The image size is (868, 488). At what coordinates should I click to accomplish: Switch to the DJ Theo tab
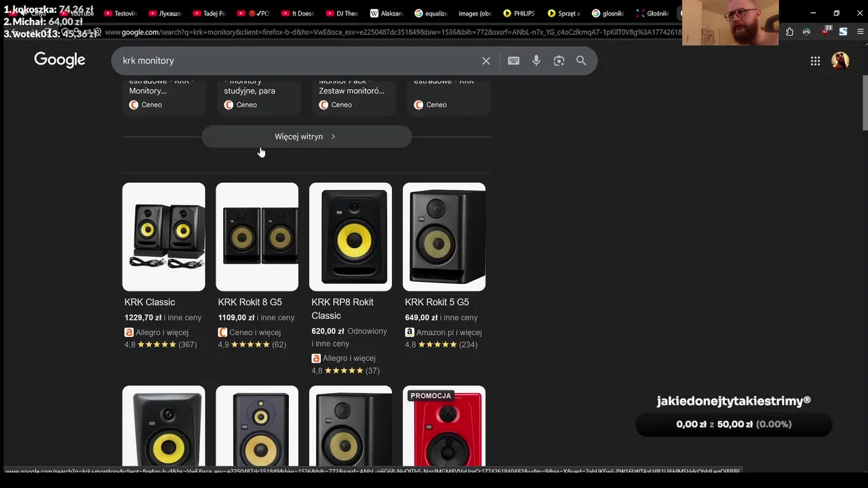[x=342, y=13]
